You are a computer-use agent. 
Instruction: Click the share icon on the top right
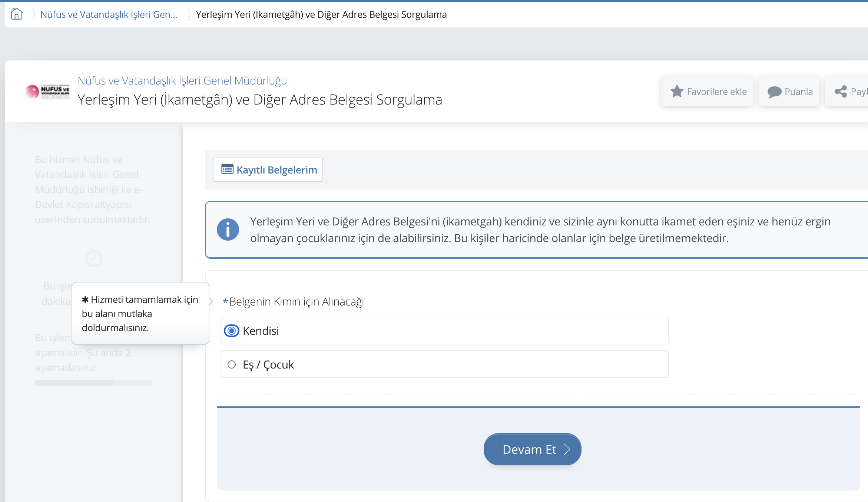coord(841,91)
